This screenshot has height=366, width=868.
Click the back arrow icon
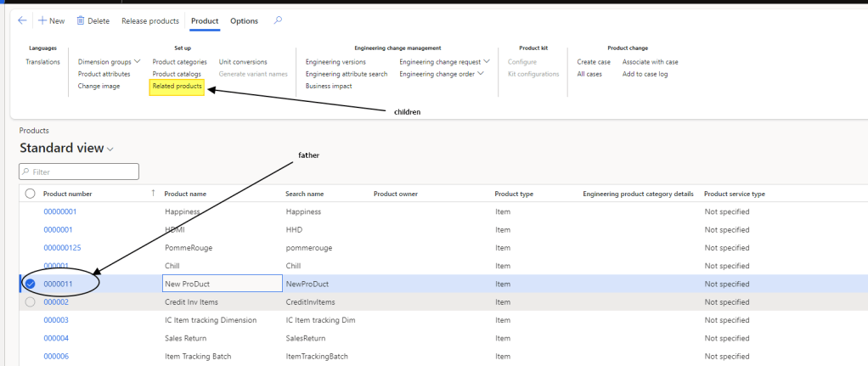click(x=22, y=20)
